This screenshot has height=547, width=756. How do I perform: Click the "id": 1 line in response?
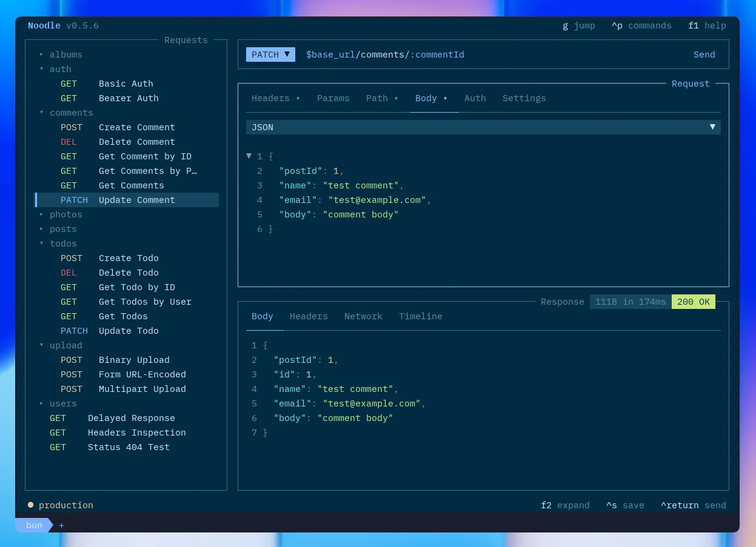[x=295, y=374]
